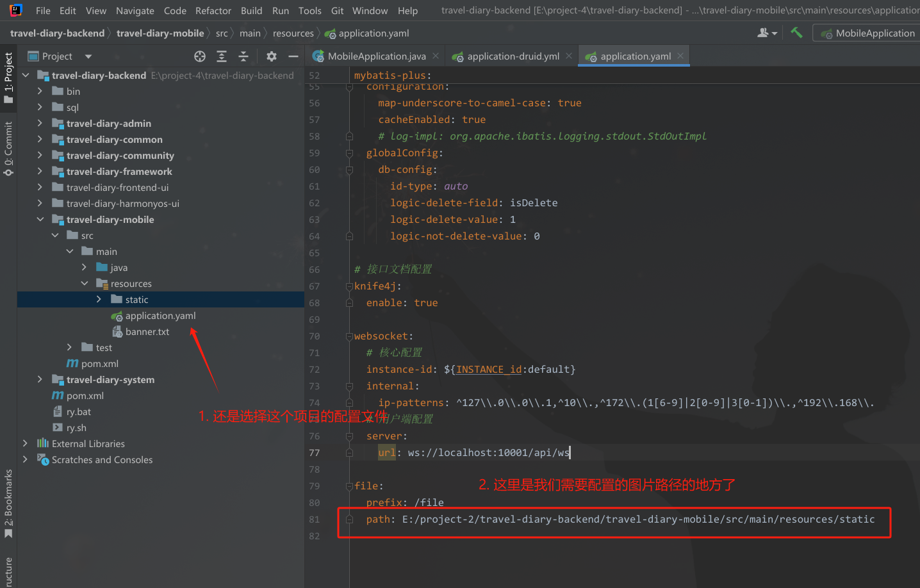Expand External Libraries node
This screenshot has width=920, height=588.
click(x=26, y=444)
